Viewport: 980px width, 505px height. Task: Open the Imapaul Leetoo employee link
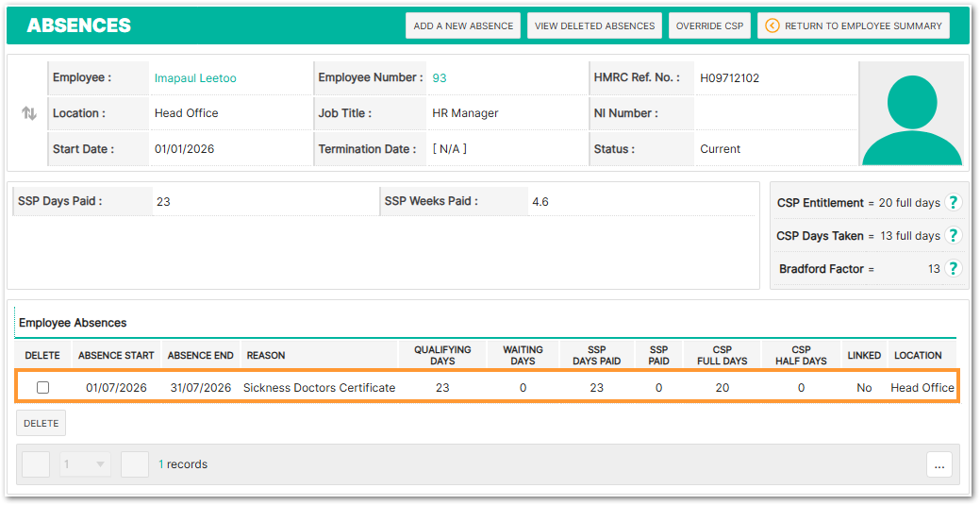(195, 78)
